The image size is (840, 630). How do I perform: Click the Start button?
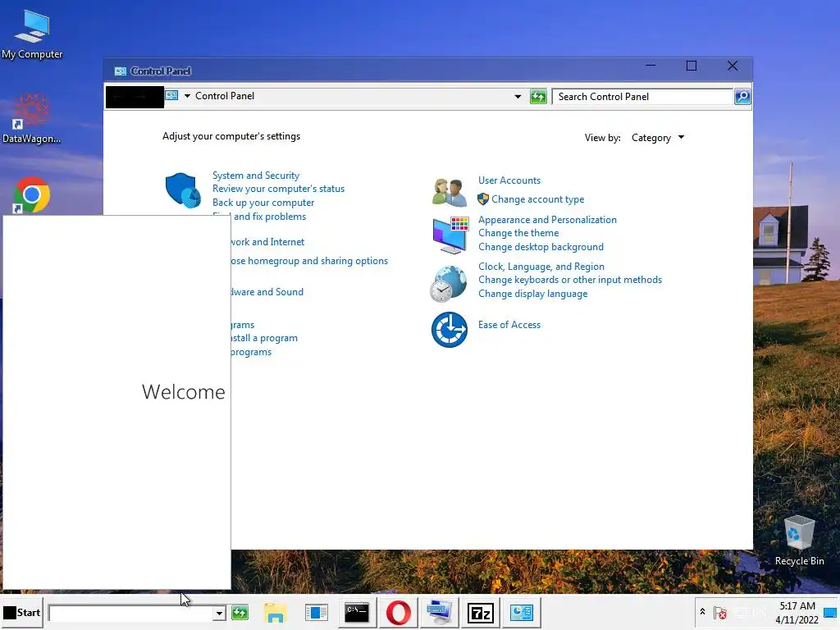(x=22, y=612)
